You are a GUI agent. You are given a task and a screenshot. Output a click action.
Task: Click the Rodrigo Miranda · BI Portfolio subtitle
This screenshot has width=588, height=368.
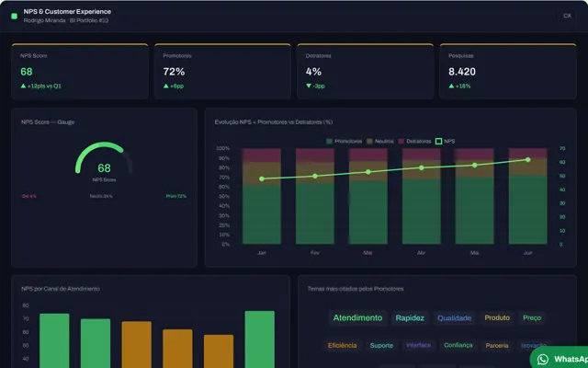tap(66, 20)
